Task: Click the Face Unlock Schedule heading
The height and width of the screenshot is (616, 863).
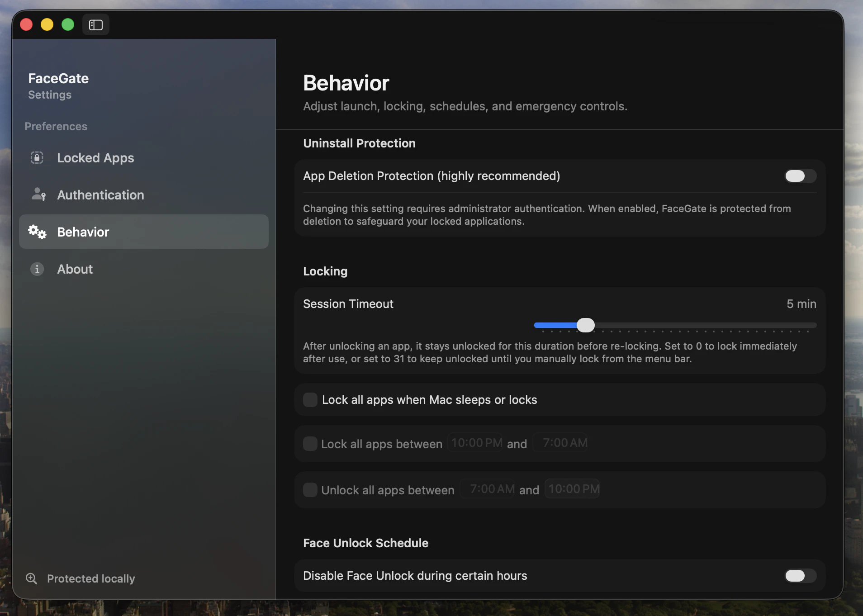Action: pos(365,543)
